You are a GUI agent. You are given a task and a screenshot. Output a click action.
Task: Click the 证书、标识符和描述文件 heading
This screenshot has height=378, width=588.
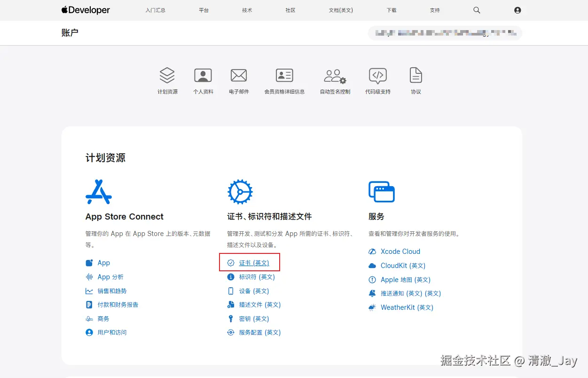click(x=269, y=217)
